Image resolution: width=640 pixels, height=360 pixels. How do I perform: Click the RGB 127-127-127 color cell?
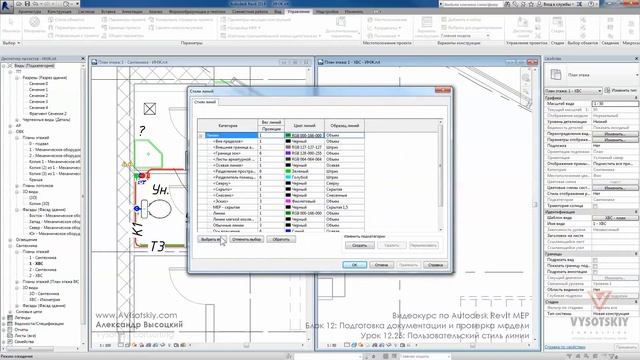304,147
